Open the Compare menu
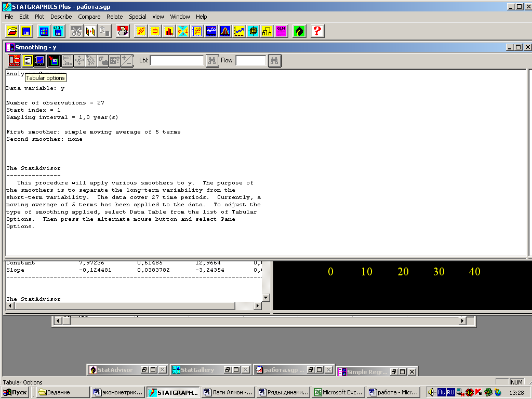The image size is (532, 399). [x=89, y=17]
